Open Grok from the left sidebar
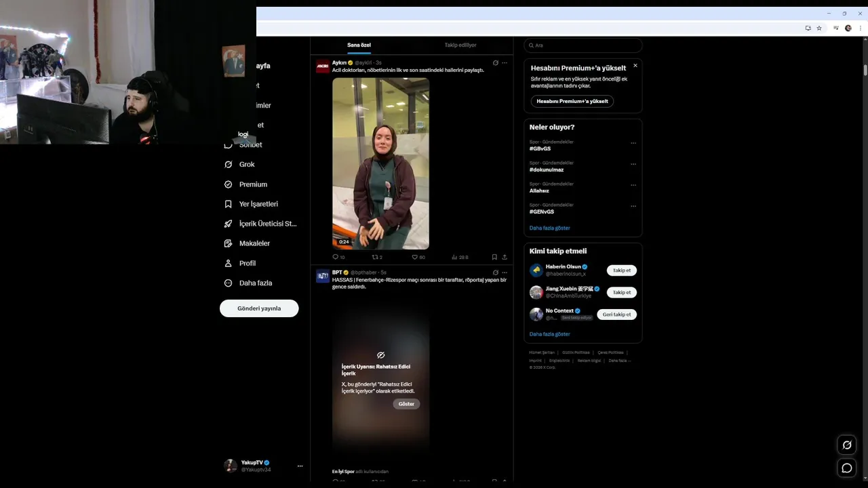Image resolution: width=868 pixels, height=488 pixels. tap(239, 165)
